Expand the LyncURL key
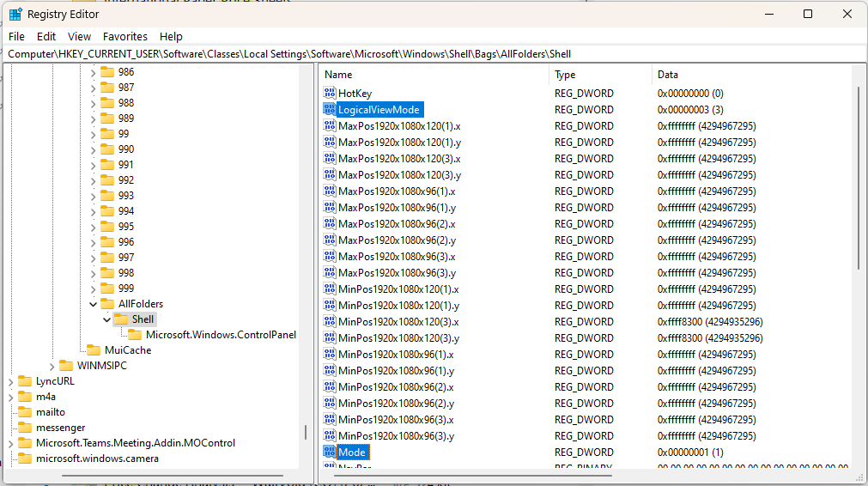 (x=10, y=381)
